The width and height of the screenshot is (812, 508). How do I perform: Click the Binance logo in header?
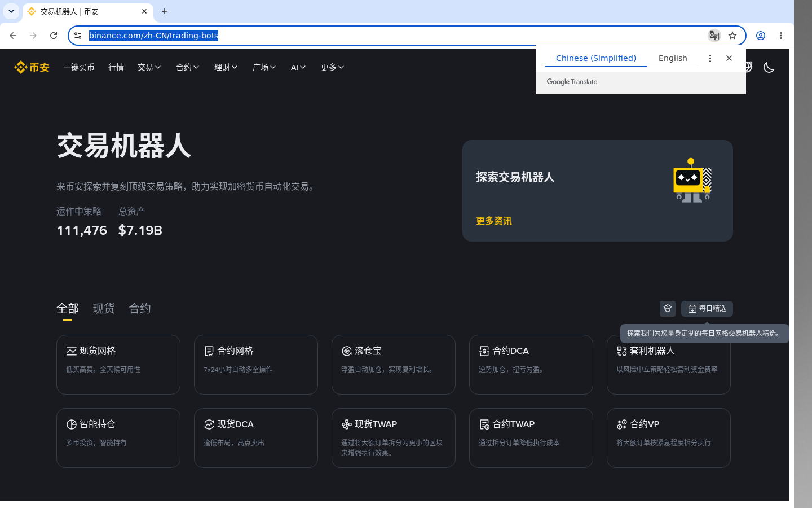32,67
